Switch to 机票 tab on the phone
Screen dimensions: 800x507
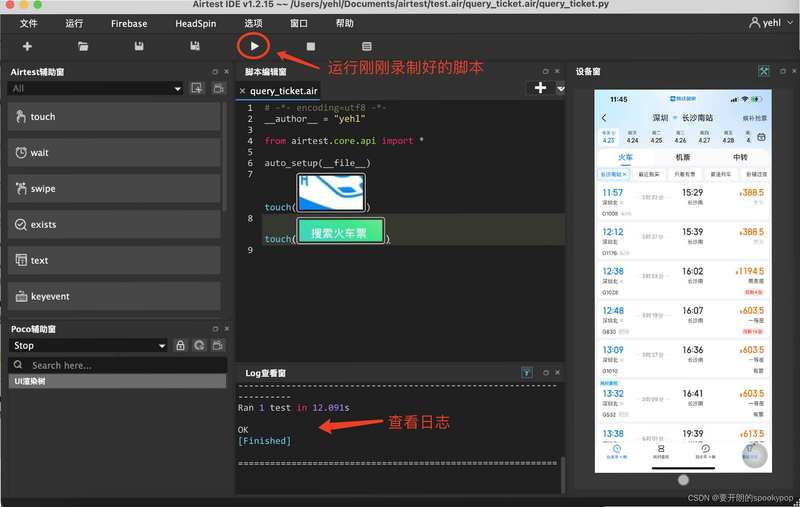683,158
